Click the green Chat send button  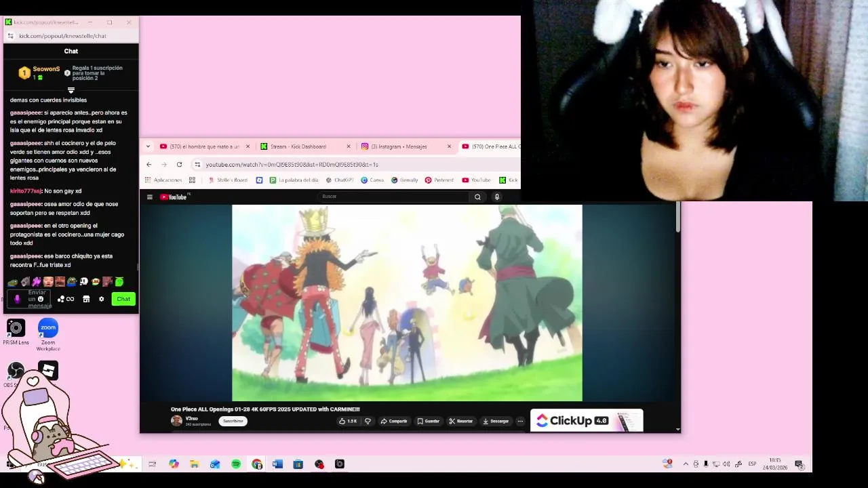point(123,299)
